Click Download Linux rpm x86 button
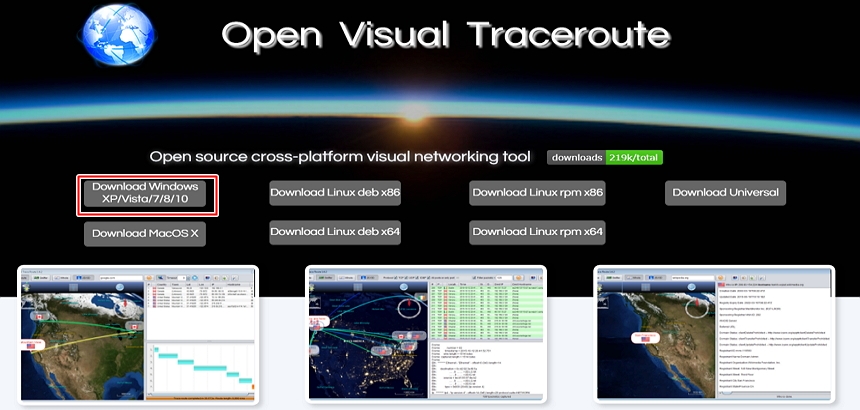Screen dimensions: 860x410 point(538,193)
